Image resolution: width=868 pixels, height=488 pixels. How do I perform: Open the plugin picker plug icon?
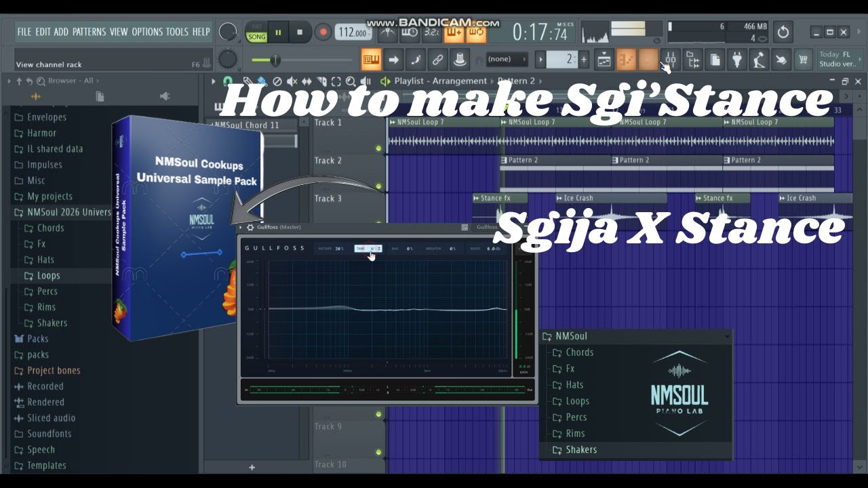point(737,60)
